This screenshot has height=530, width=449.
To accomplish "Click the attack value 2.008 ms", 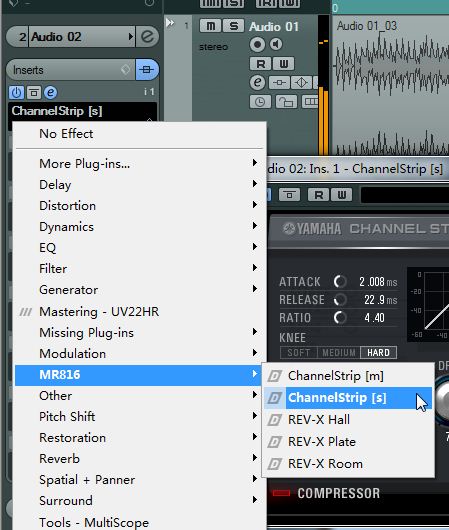I will [378, 282].
